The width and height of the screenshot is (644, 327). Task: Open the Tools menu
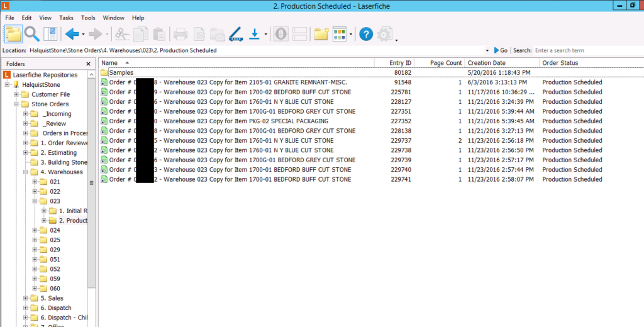88,18
